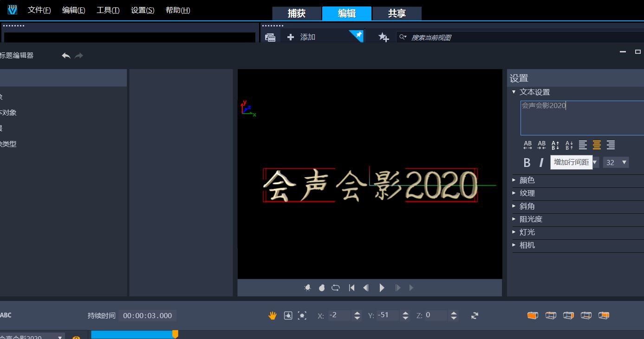Click the rotate object tool icon
The height and width of the screenshot is (339, 644).
(x=288, y=315)
